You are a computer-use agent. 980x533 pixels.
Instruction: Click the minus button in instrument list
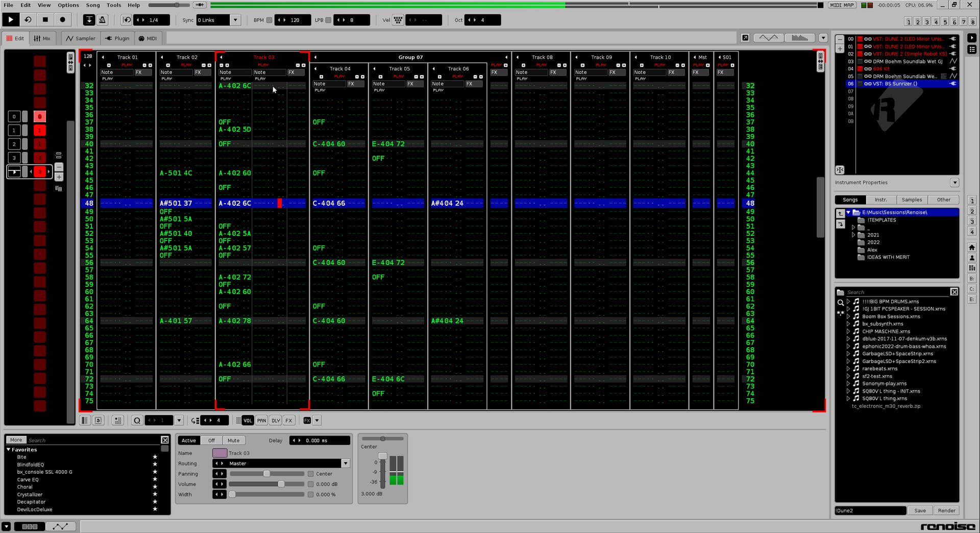(840, 39)
